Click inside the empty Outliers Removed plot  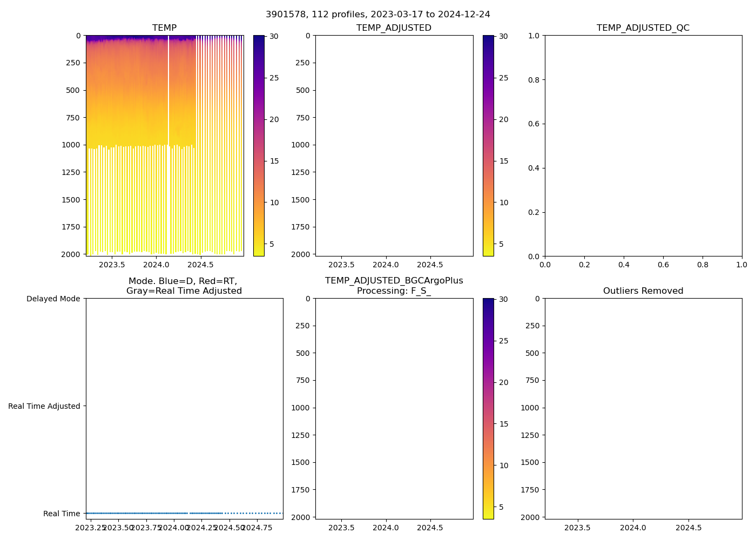(x=643, y=409)
